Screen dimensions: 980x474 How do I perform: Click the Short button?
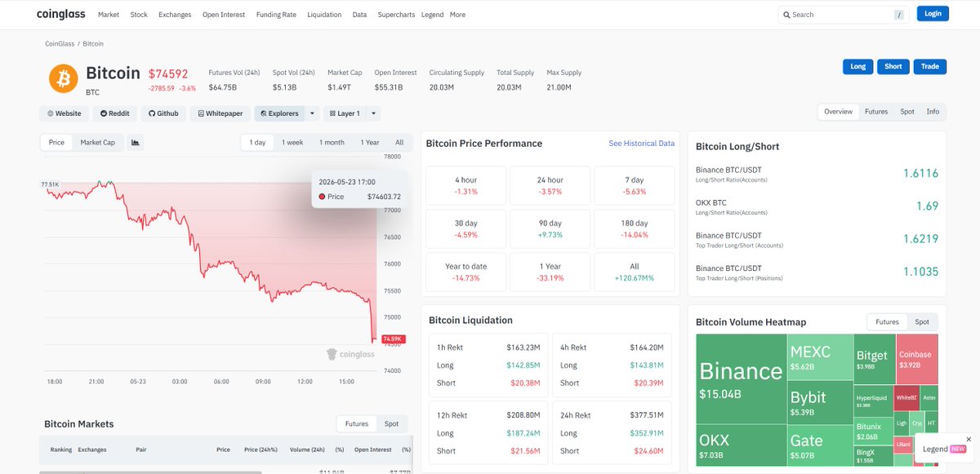pos(893,67)
